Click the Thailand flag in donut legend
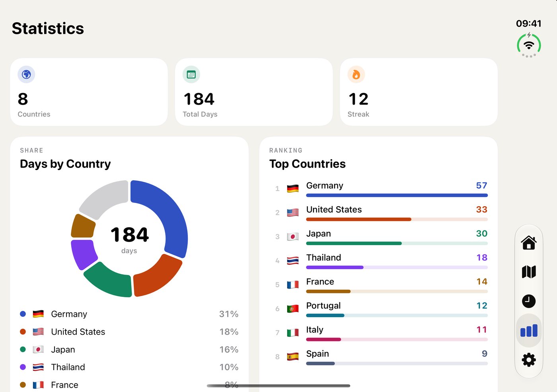 pos(38,367)
